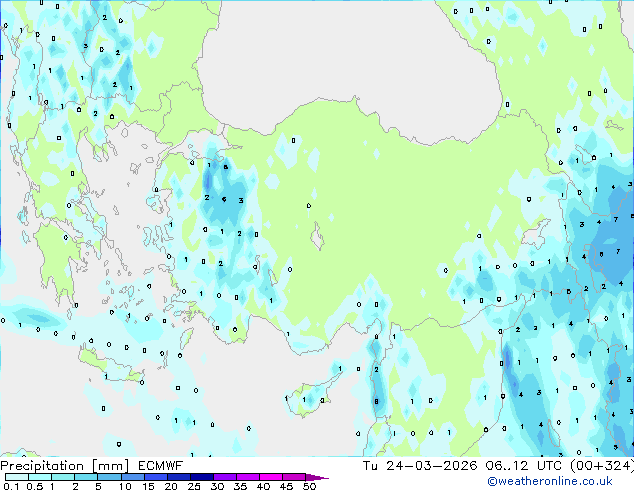Click the '06..12 UTC' time text
634x490 pixels.
pos(523,466)
